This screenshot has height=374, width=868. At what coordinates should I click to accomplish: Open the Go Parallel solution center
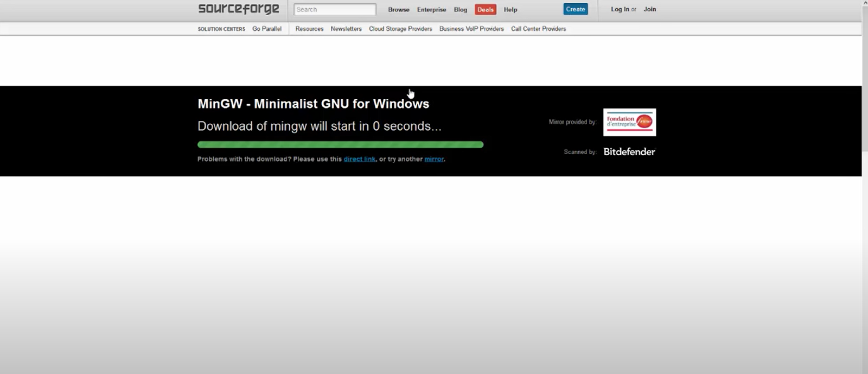pyautogui.click(x=267, y=29)
